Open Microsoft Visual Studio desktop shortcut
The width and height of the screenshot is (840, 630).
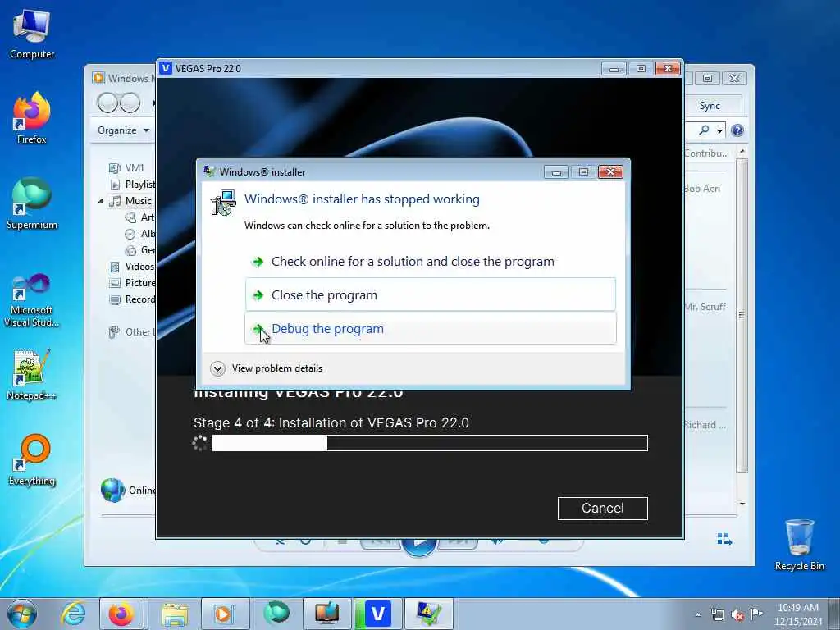(32, 300)
